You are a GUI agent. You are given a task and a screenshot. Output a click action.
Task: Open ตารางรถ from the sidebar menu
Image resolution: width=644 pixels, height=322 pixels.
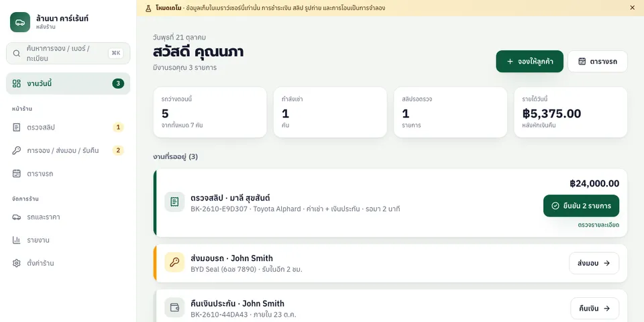[68, 173]
